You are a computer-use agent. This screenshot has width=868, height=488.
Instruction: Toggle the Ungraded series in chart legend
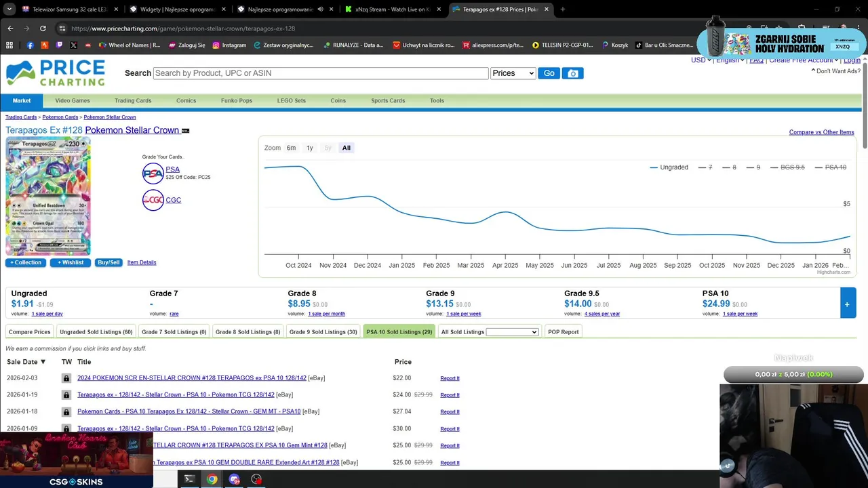coord(669,167)
